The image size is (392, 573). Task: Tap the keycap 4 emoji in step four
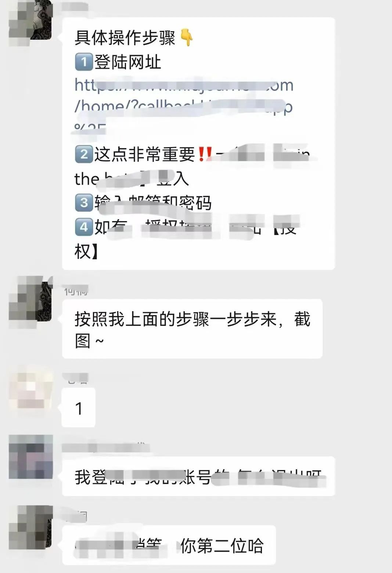point(84,227)
